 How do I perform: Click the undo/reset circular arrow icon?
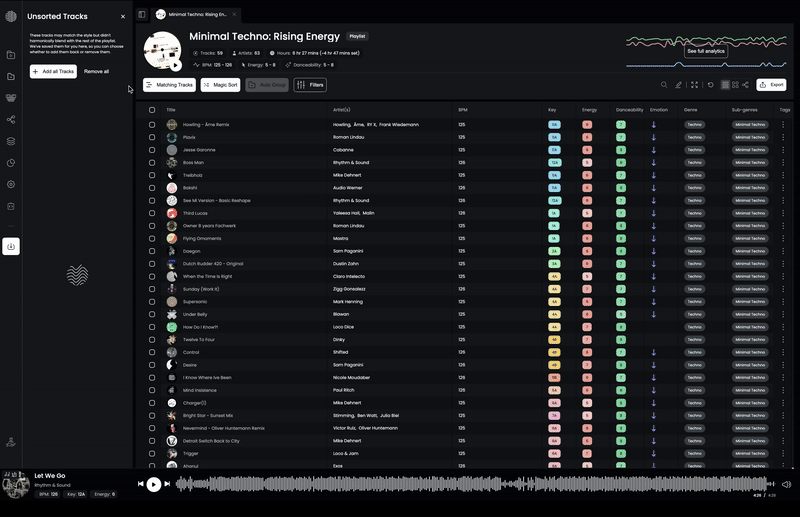(710, 85)
